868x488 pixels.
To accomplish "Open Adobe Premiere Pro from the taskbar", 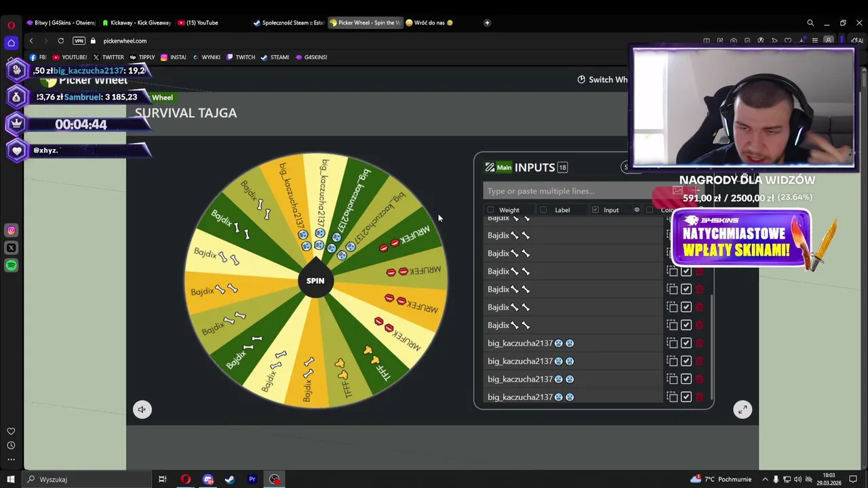I will pyautogui.click(x=252, y=479).
